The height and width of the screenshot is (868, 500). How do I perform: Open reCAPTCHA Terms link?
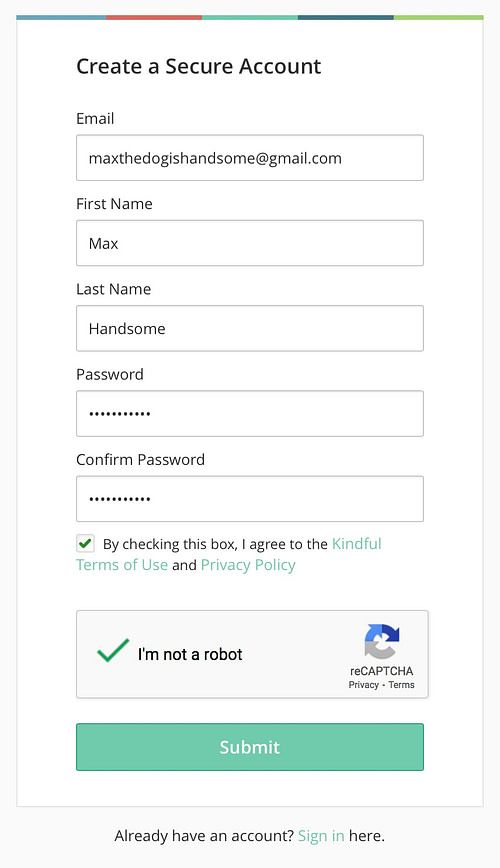pos(401,685)
